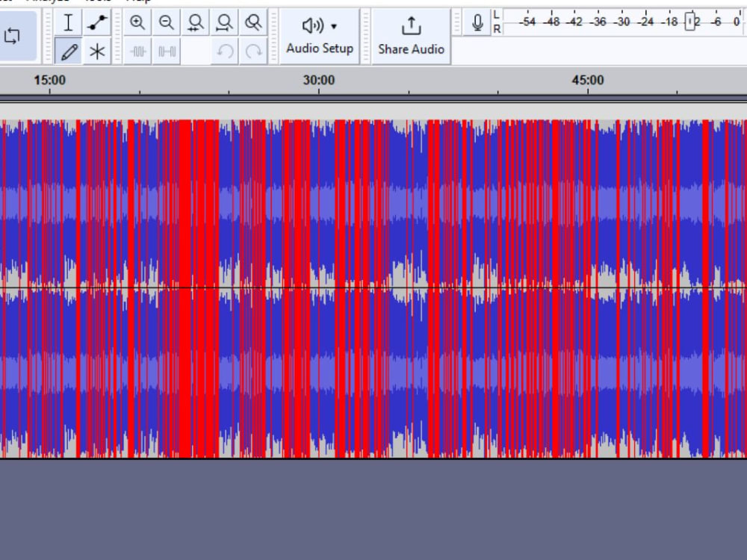The width and height of the screenshot is (747, 560).
Task: Click the grabber handle left of record meter
Action: [x=456, y=22]
